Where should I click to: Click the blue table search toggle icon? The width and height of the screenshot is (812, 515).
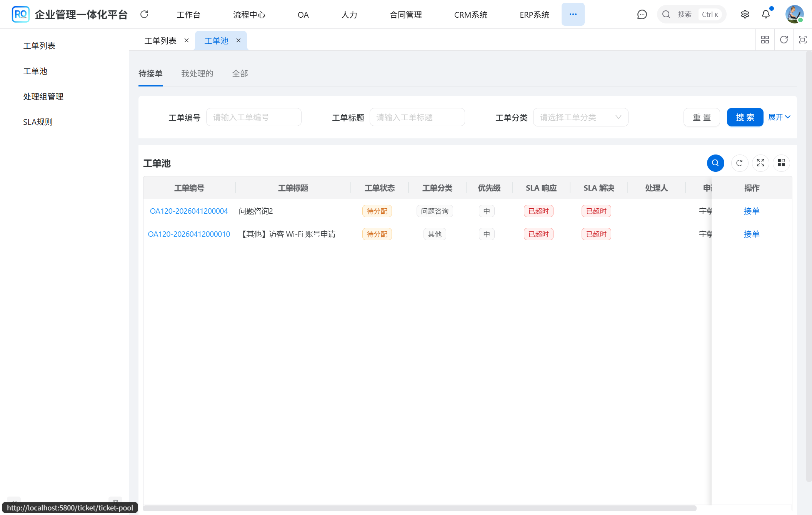(x=715, y=163)
